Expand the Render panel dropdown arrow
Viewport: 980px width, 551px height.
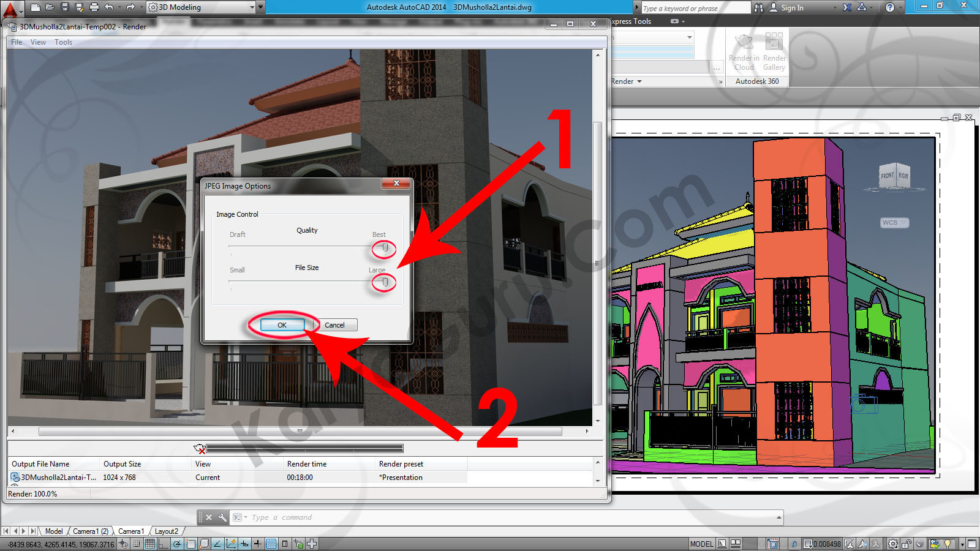639,81
